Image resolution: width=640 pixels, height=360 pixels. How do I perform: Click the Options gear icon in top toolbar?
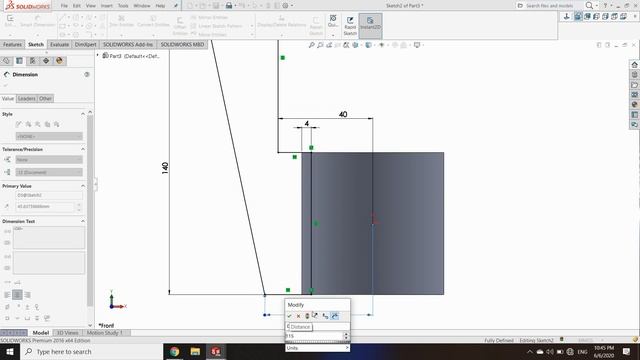[285, 6]
